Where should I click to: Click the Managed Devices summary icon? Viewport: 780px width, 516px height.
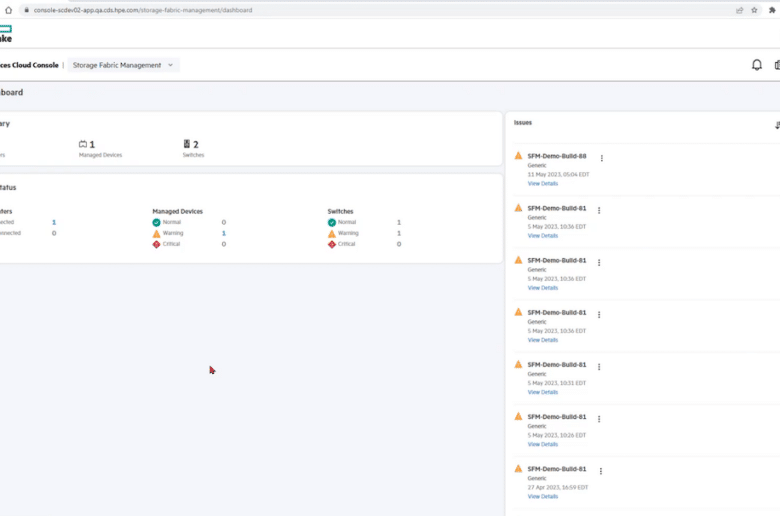point(83,144)
